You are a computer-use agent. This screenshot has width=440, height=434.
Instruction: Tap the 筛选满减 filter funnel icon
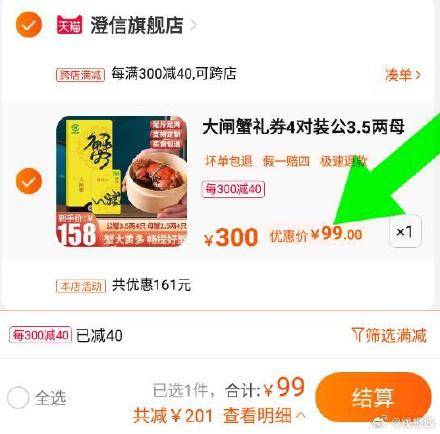coord(357,334)
